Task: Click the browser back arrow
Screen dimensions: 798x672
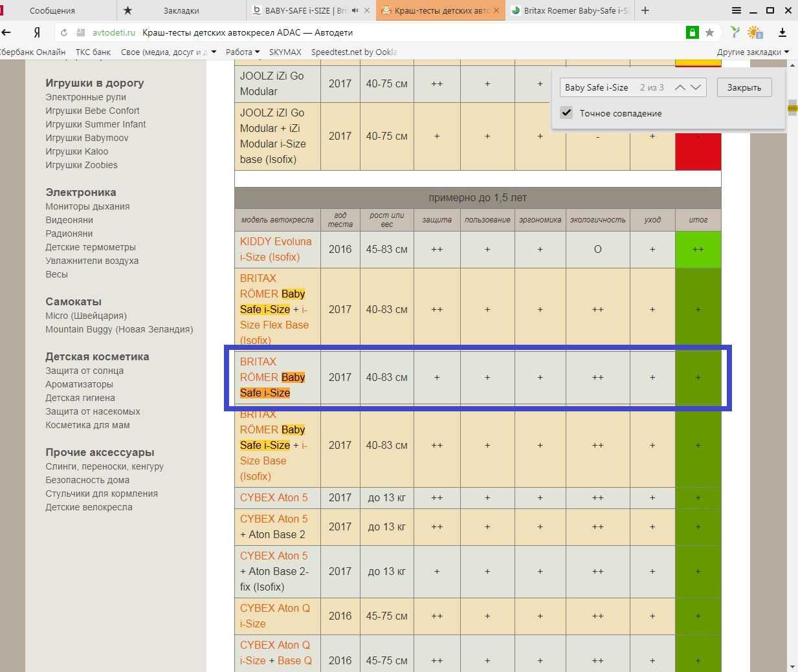Action: pos(6,32)
